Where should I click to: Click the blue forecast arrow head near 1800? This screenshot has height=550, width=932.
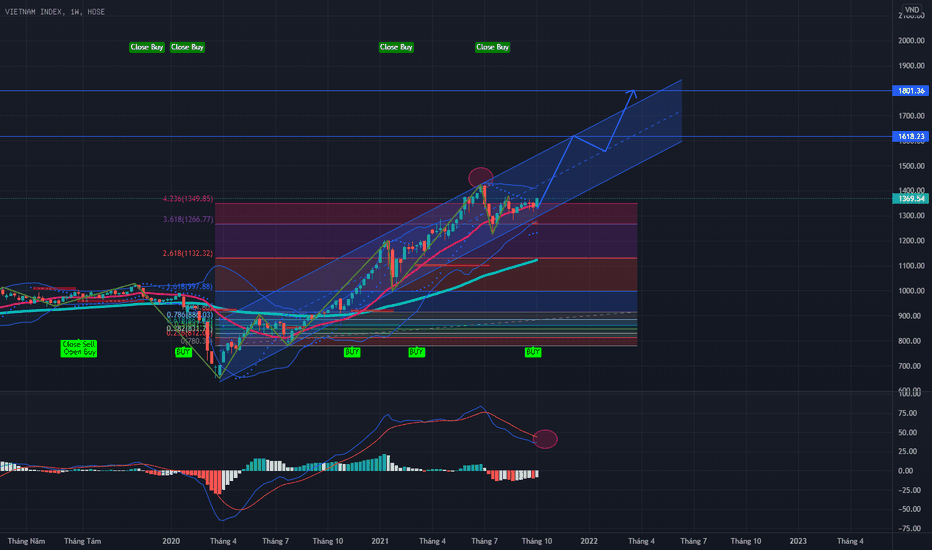pos(631,93)
